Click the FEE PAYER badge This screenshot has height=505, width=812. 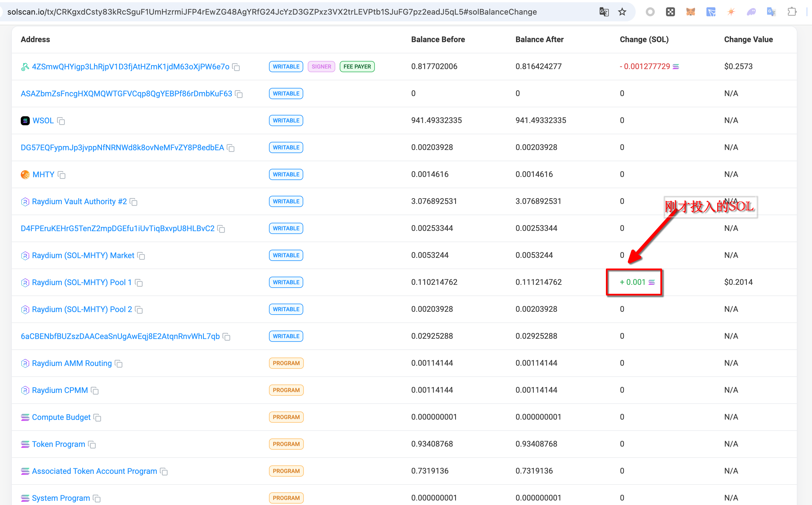357,67
